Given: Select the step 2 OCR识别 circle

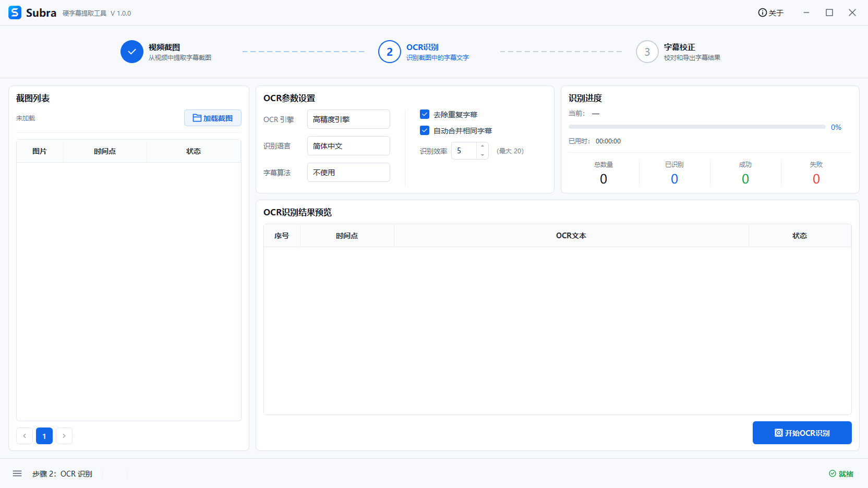Looking at the screenshot, I should pyautogui.click(x=390, y=52).
